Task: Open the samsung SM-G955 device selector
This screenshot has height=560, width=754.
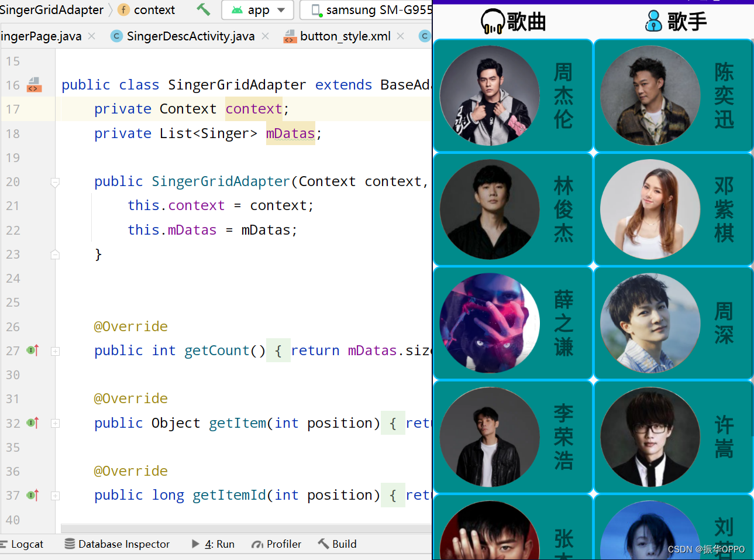Action: pos(366,10)
